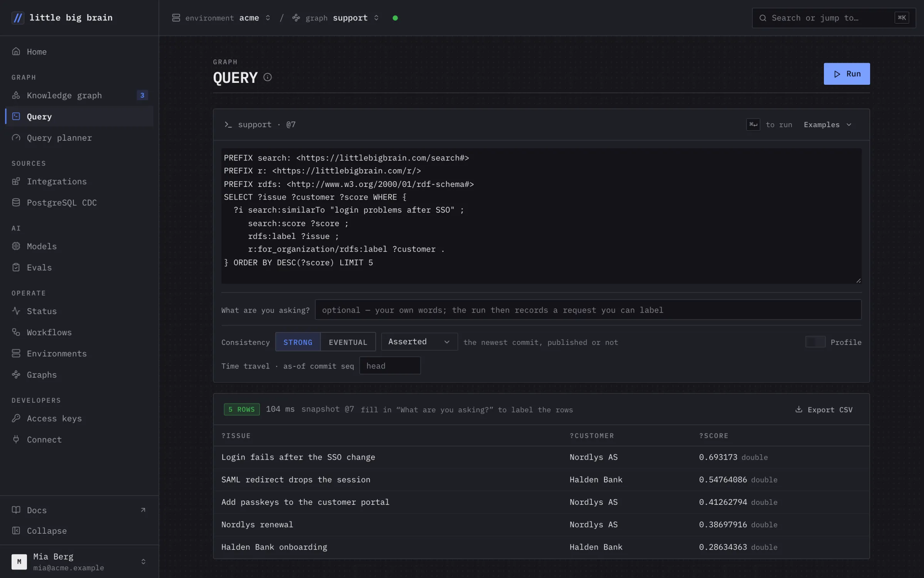The height and width of the screenshot is (578, 924).
Task: Click the PostgreSQL CDC database icon
Action: [16, 202]
